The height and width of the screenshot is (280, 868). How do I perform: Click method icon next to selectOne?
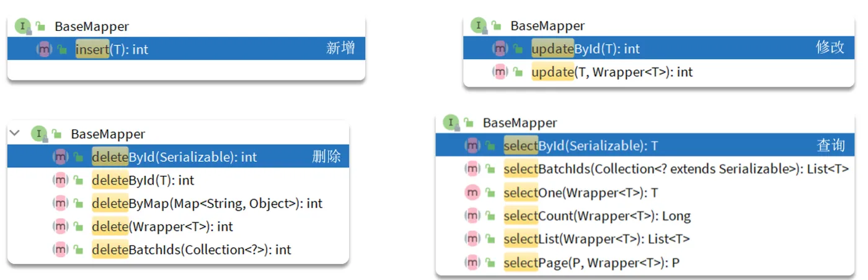[x=472, y=193]
